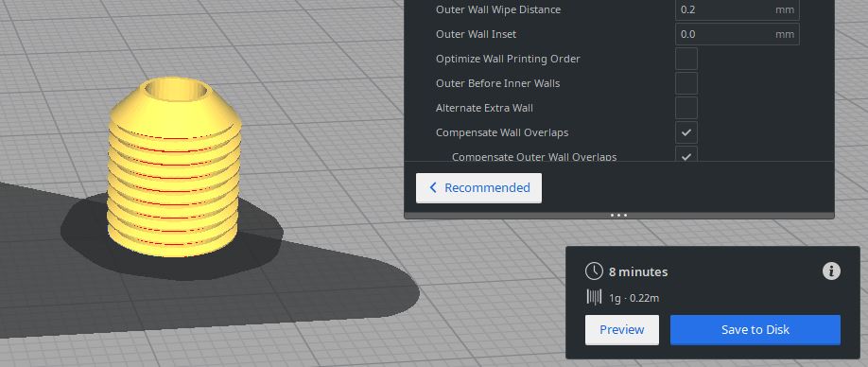
Task: Toggle Alternate Extra Wall checkbox
Action: (x=686, y=108)
